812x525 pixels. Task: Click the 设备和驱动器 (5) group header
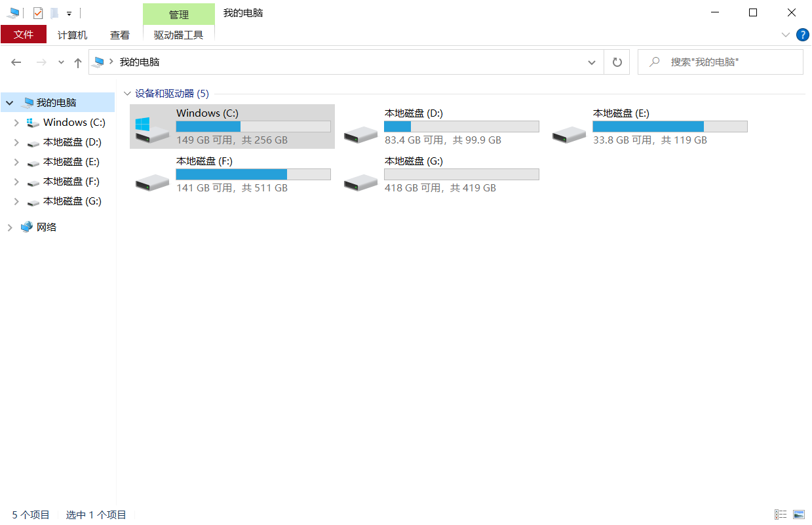pyautogui.click(x=172, y=94)
